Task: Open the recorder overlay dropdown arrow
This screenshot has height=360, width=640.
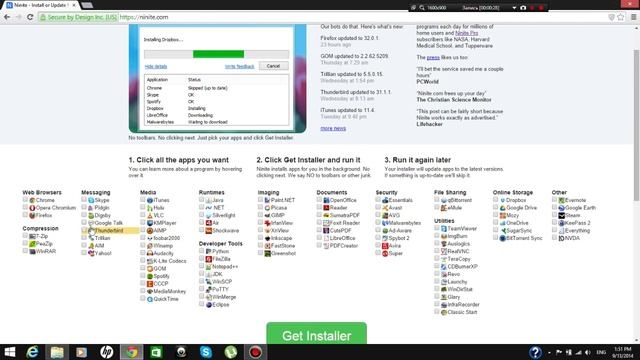Action: pyautogui.click(x=514, y=8)
